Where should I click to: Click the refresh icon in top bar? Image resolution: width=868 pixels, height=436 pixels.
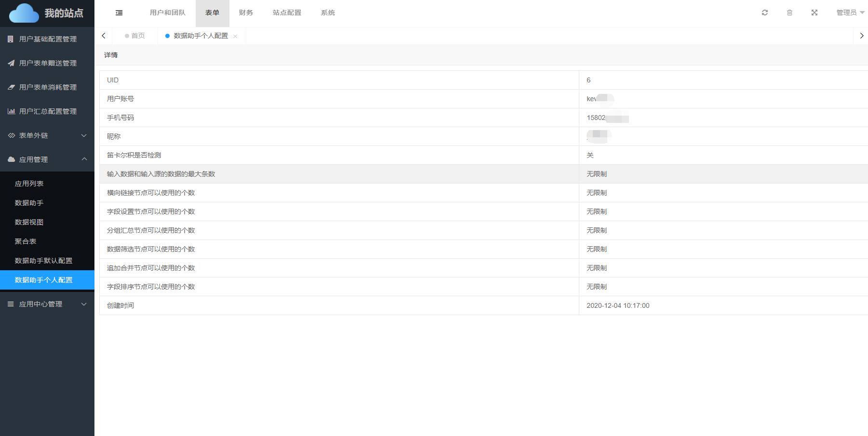coord(764,13)
